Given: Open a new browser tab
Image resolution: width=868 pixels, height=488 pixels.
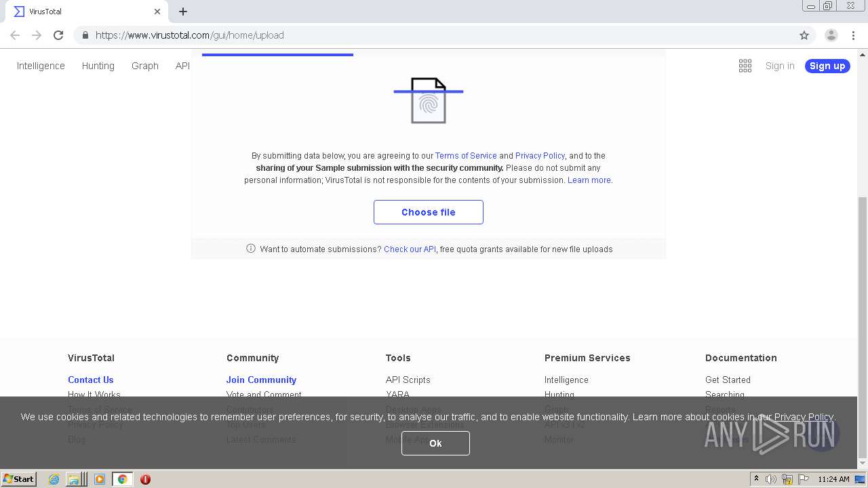Looking at the screenshot, I should [x=183, y=12].
